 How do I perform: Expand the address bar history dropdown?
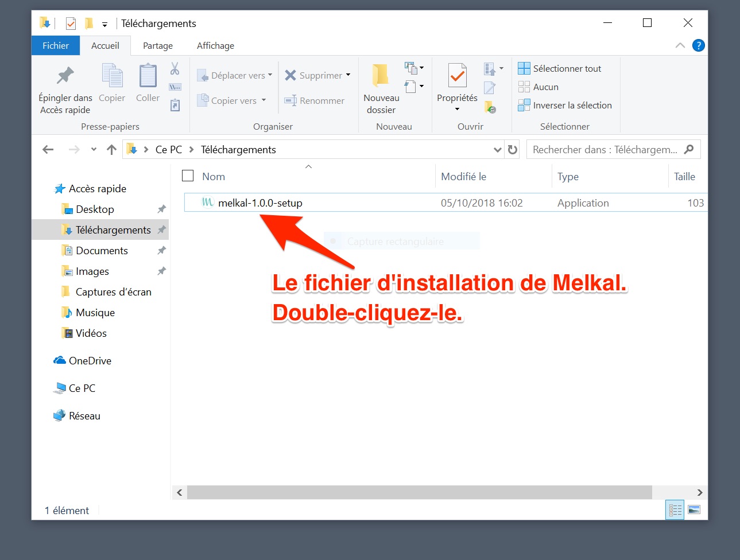click(x=497, y=150)
